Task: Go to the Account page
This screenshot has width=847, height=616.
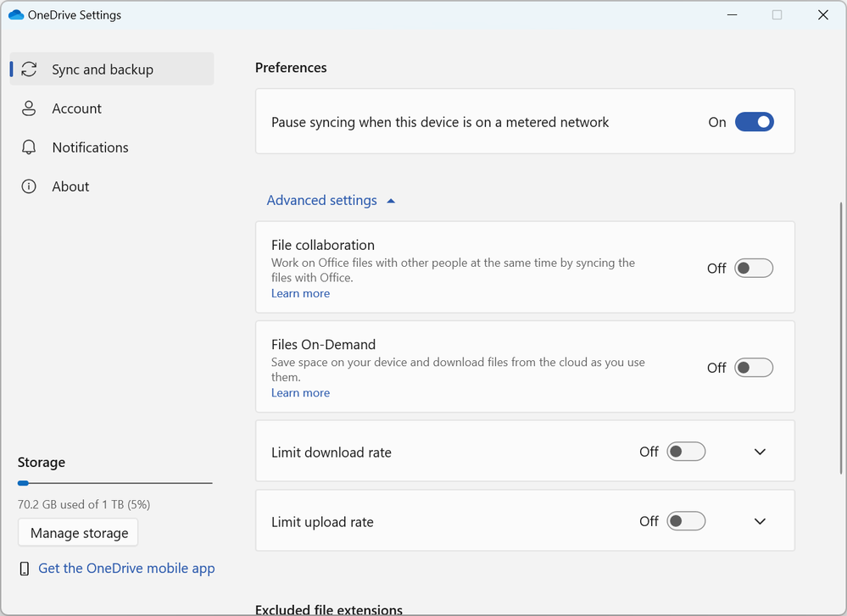Action: click(x=112, y=108)
